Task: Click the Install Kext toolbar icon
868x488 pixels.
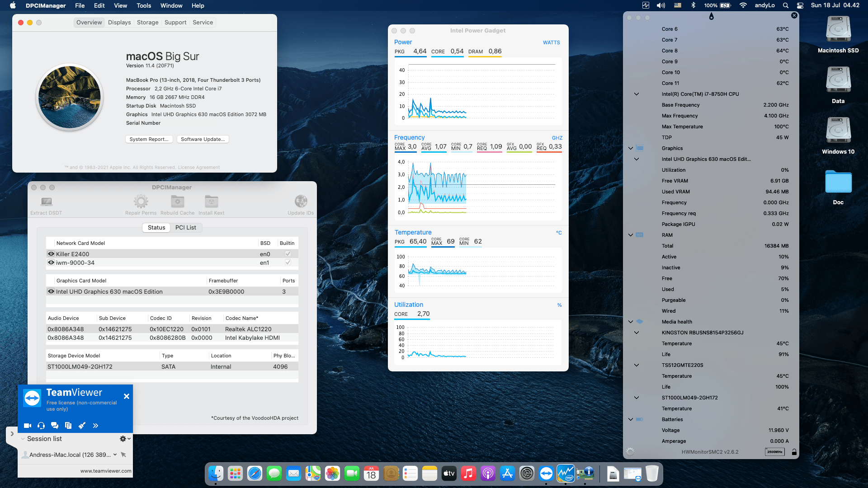Action: click(x=211, y=201)
